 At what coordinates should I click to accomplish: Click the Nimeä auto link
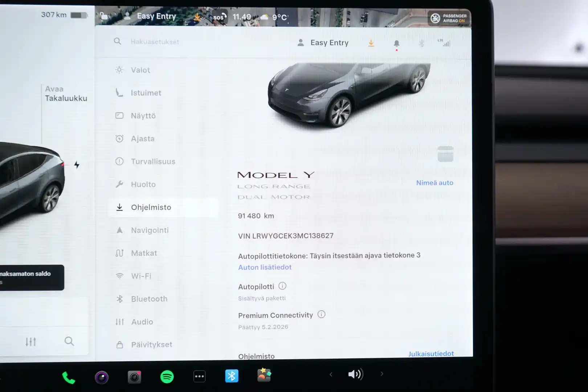click(x=434, y=183)
